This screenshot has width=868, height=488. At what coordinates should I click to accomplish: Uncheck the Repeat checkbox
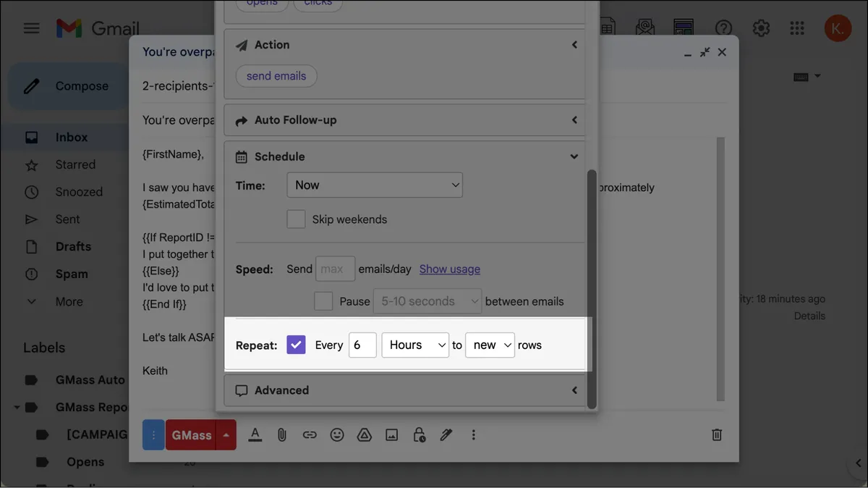pos(296,345)
